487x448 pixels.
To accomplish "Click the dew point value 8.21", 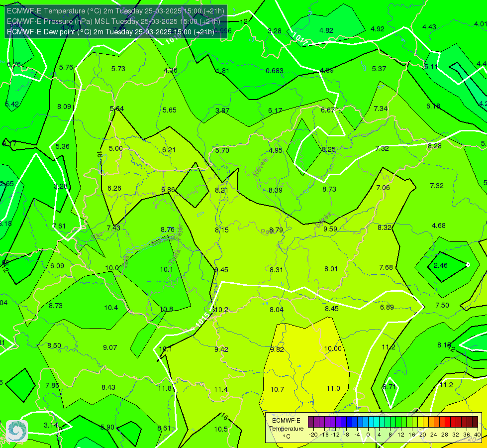I will [x=221, y=190].
